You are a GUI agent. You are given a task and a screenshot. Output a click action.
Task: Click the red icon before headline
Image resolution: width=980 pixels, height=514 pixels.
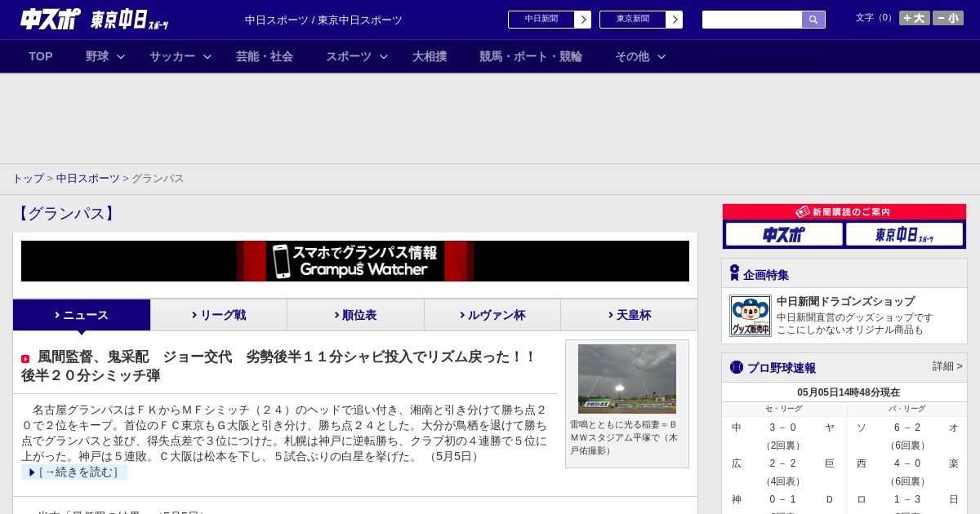[x=25, y=359]
